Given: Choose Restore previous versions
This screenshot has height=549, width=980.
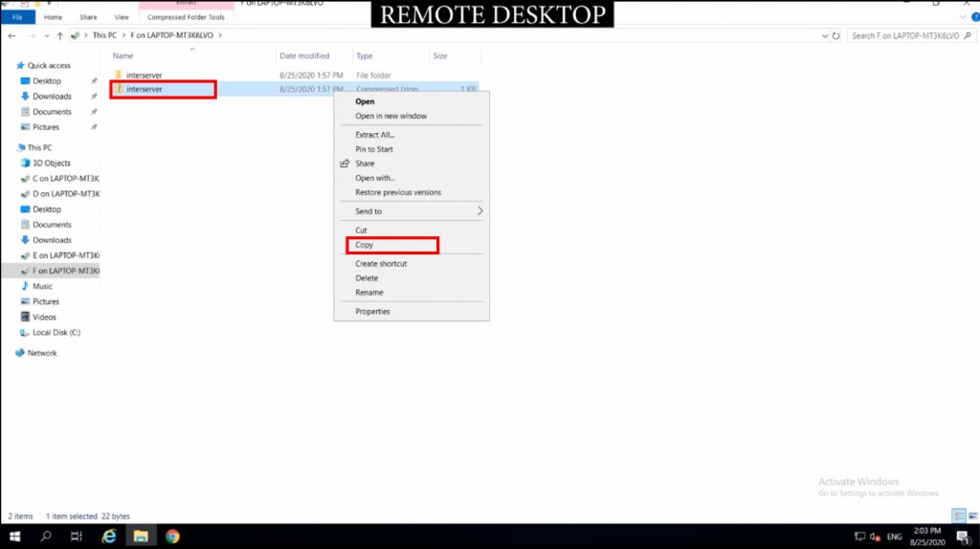Looking at the screenshot, I should click(398, 192).
